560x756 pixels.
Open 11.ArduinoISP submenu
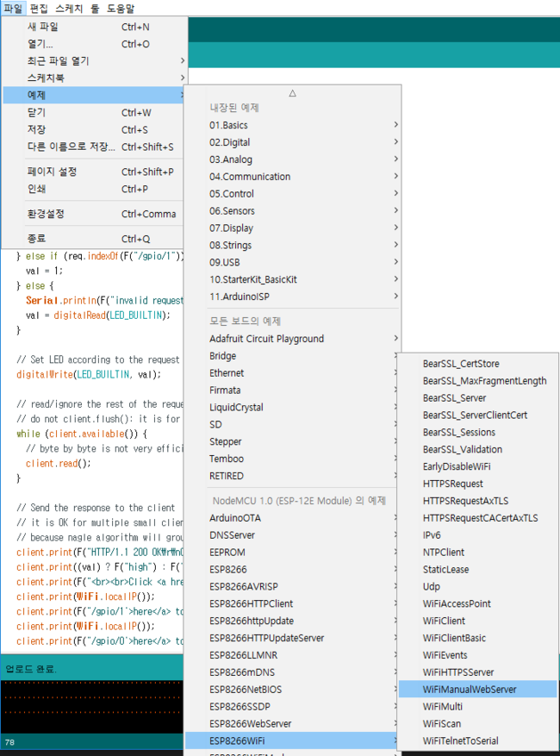[293, 297]
